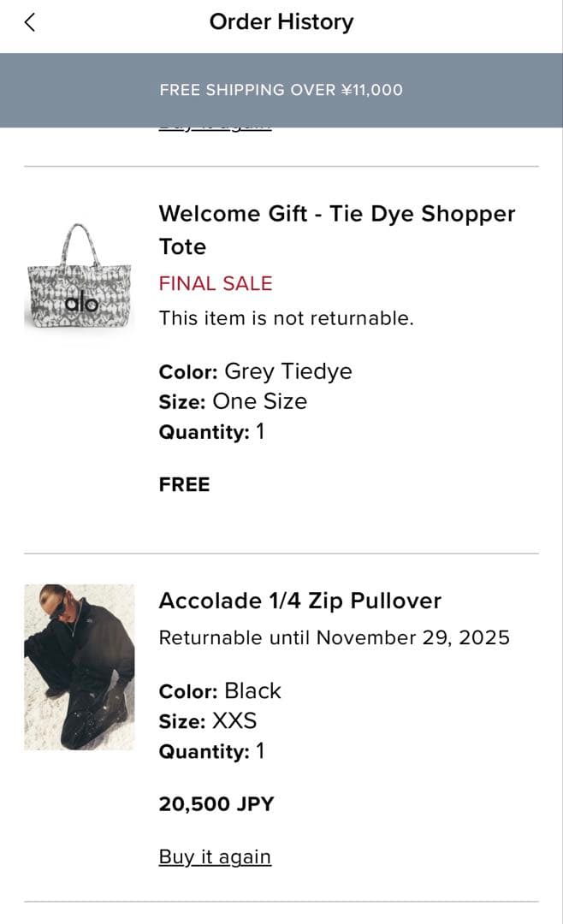Tap the back arrow icon
This screenshot has width=563, height=924.
30,23
